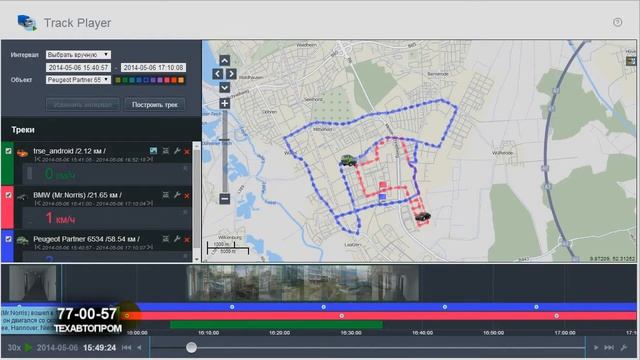Select the first olive color swatch
Image resolution: width=640 pixels, height=360 pixels.
(118, 80)
